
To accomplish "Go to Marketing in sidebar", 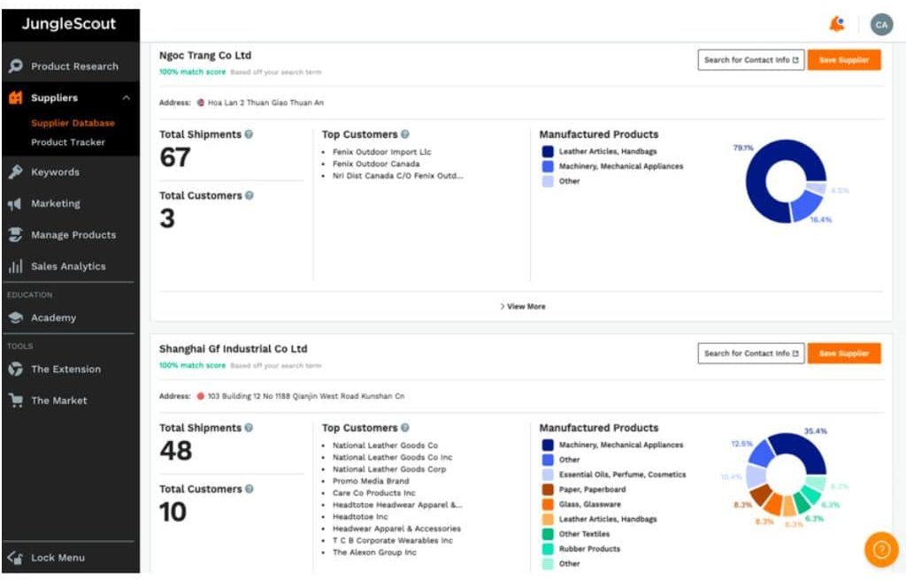I will [x=71, y=203].
